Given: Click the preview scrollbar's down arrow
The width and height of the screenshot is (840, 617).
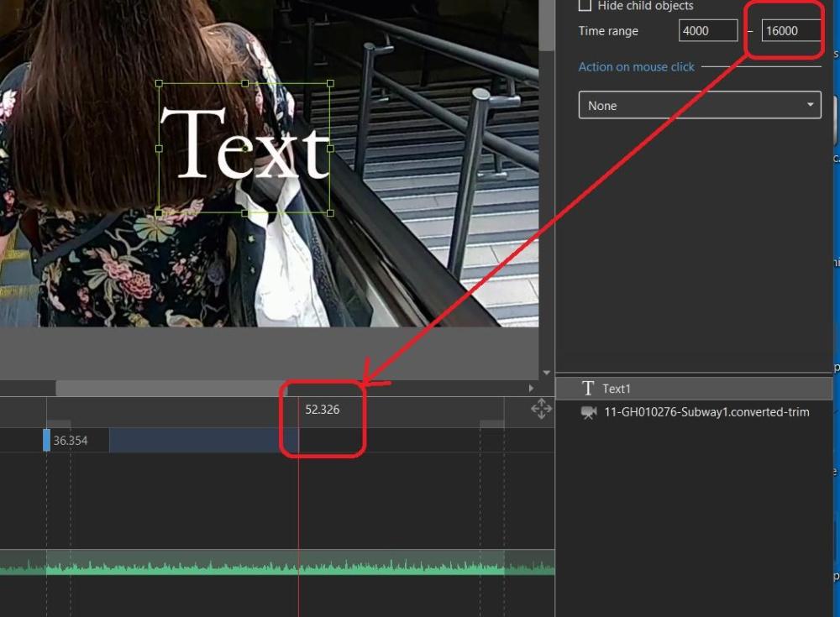Looking at the screenshot, I should (x=547, y=373).
